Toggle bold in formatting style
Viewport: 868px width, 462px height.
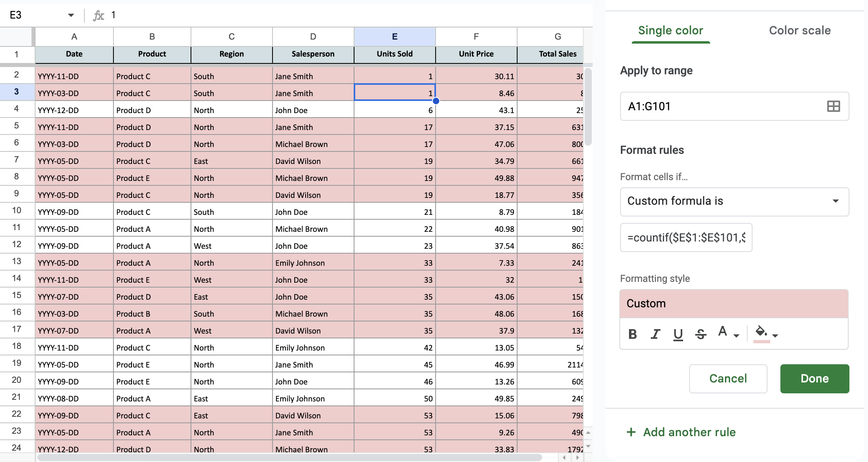coord(633,334)
